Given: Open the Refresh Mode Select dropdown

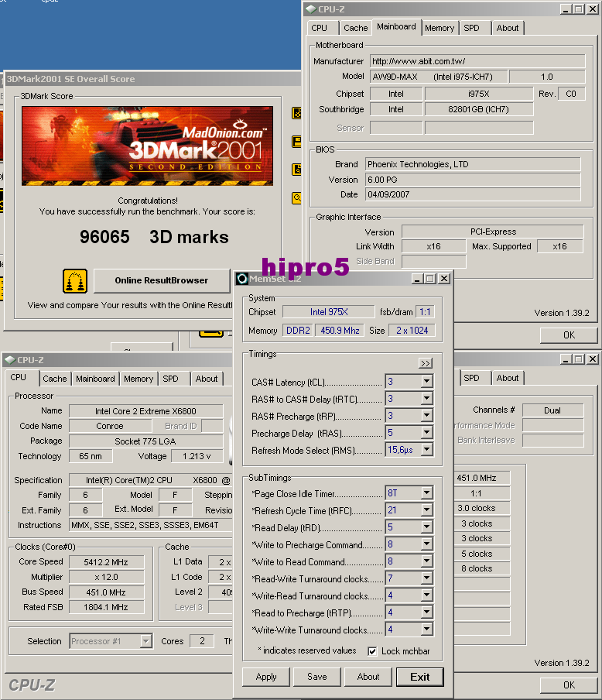Looking at the screenshot, I should 426,450.
